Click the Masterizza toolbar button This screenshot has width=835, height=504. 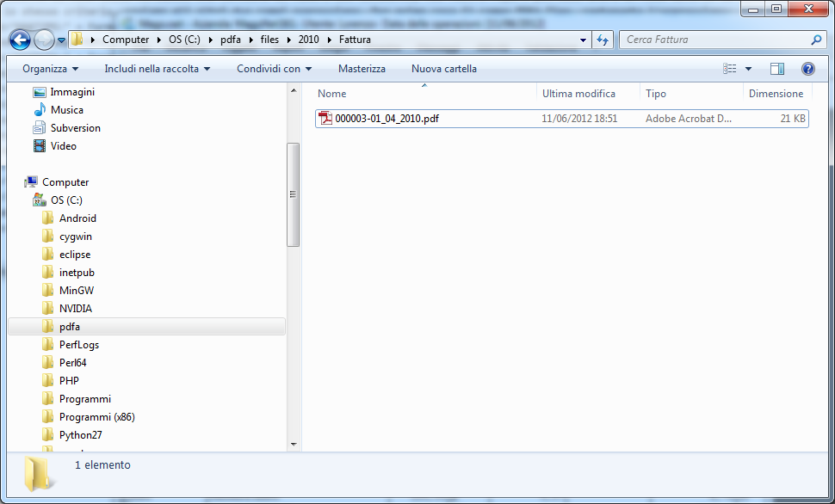click(362, 69)
